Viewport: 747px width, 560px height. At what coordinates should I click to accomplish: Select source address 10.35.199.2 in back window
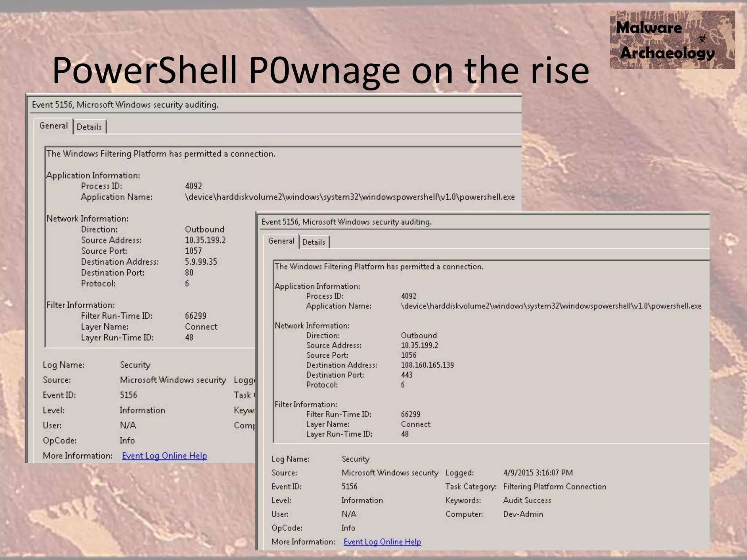pyautogui.click(x=205, y=240)
